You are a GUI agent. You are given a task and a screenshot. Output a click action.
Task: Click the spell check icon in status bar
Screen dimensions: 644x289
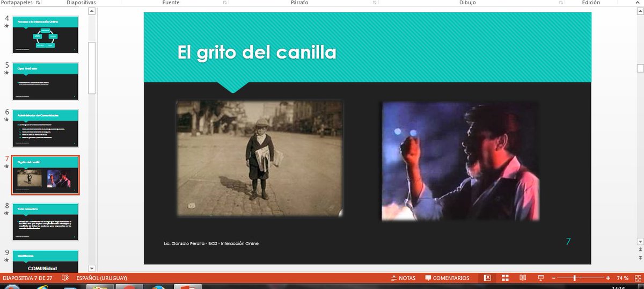(65, 278)
